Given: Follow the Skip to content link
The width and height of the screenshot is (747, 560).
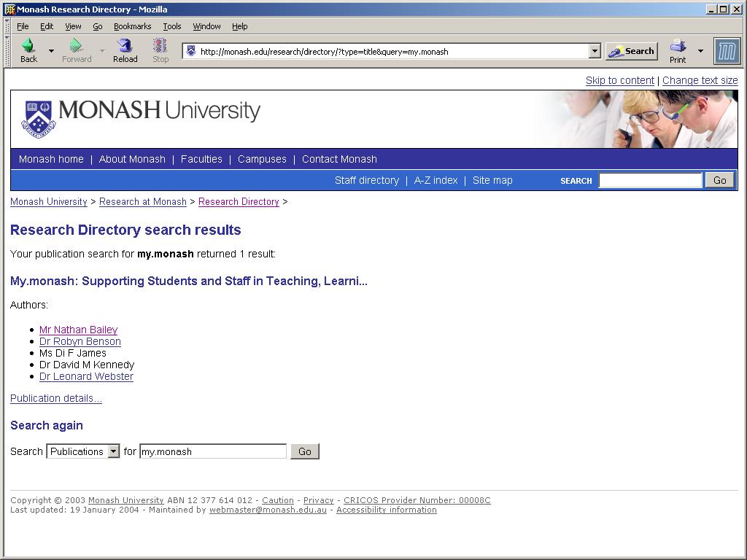Looking at the screenshot, I should (x=620, y=80).
